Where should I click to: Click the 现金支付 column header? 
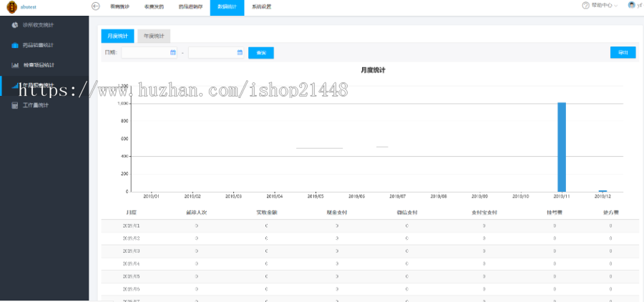pyautogui.click(x=337, y=213)
